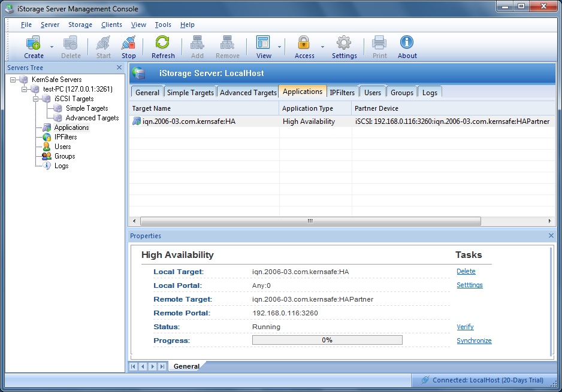Open the File menu

(26, 25)
